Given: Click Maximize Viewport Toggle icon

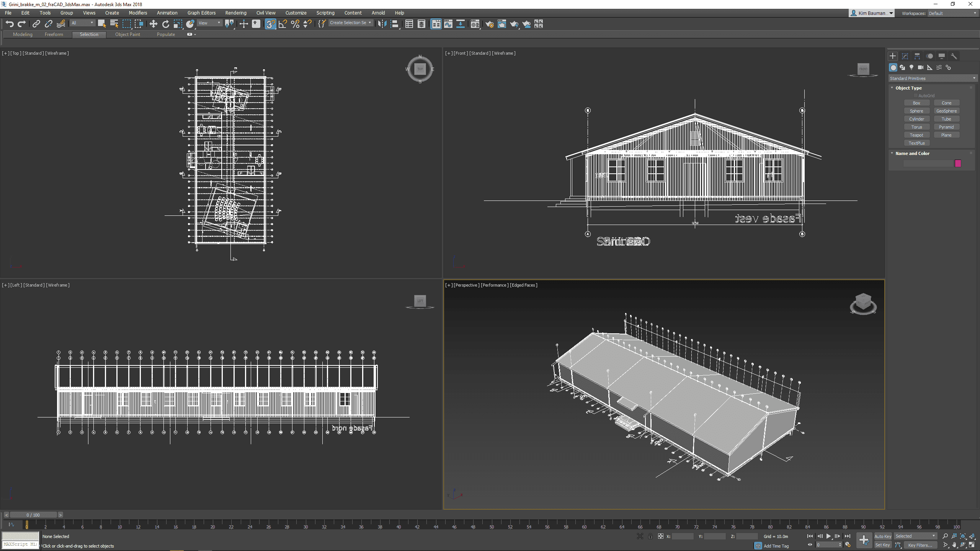Looking at the screenshot, I should [972, 545].
